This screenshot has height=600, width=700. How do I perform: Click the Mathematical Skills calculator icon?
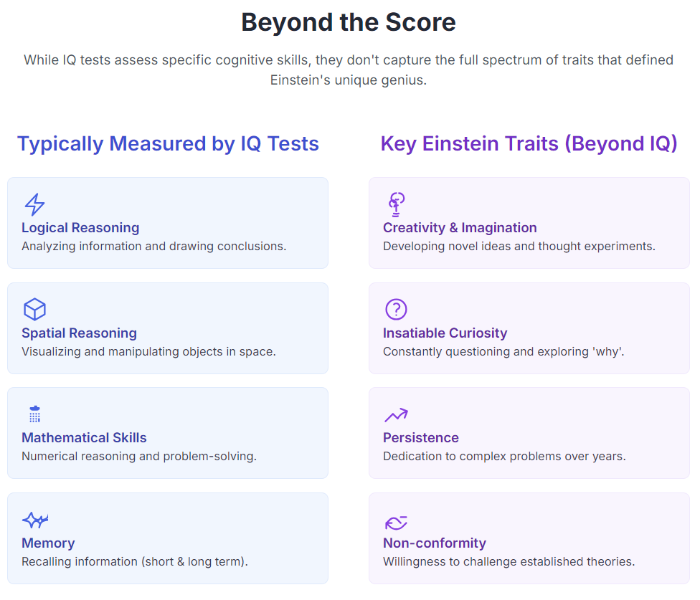coord(34,414)
